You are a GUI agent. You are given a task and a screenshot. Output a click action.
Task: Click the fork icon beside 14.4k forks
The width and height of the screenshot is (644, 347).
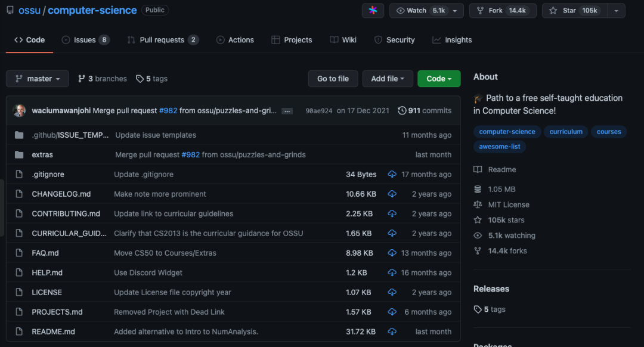[477, 251]
